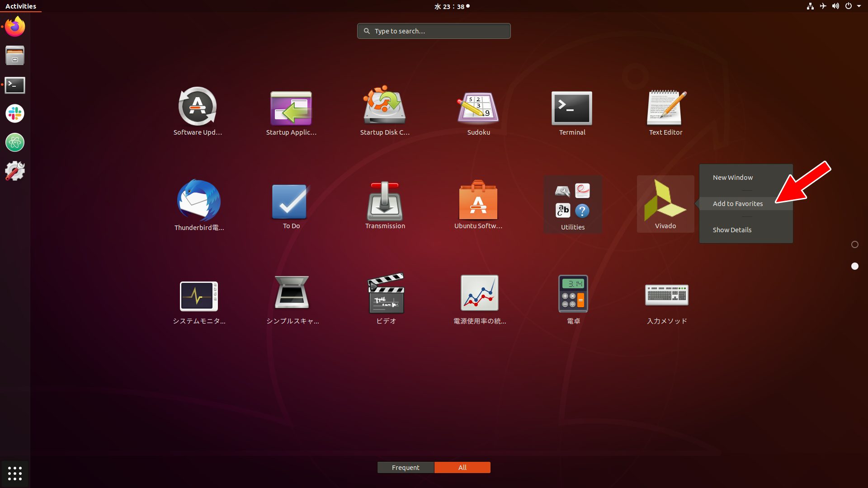Launch the calculator app (電卓)
This screenshot has width=868, height=488.
[573, 294]
